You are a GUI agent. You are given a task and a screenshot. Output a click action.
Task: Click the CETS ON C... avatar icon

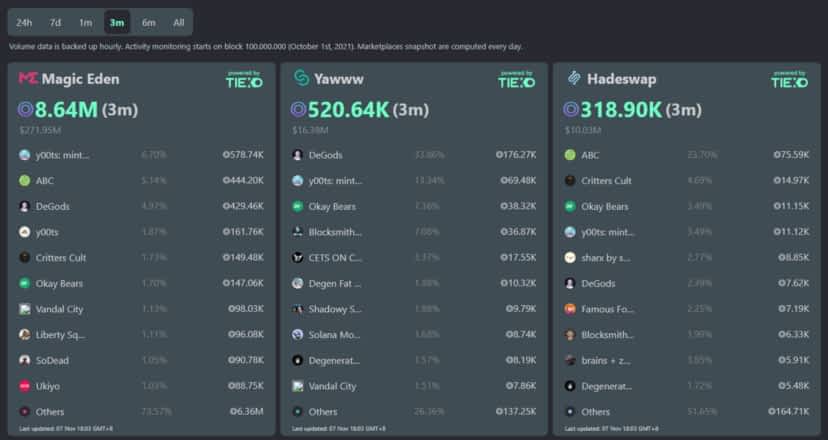tap(298, 257)
